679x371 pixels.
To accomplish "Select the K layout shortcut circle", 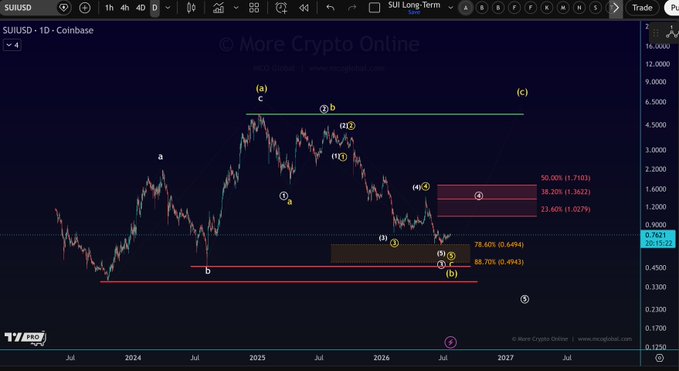I will coord(547,7).
